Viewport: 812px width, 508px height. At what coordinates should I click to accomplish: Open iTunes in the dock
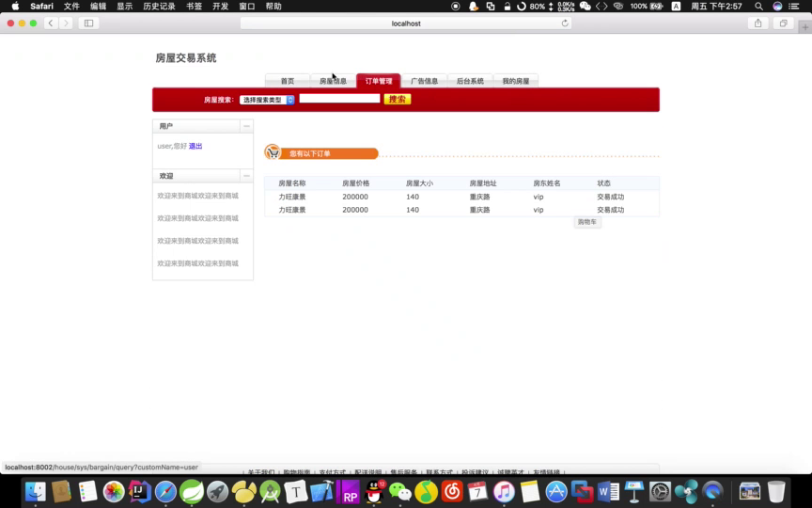504,491
